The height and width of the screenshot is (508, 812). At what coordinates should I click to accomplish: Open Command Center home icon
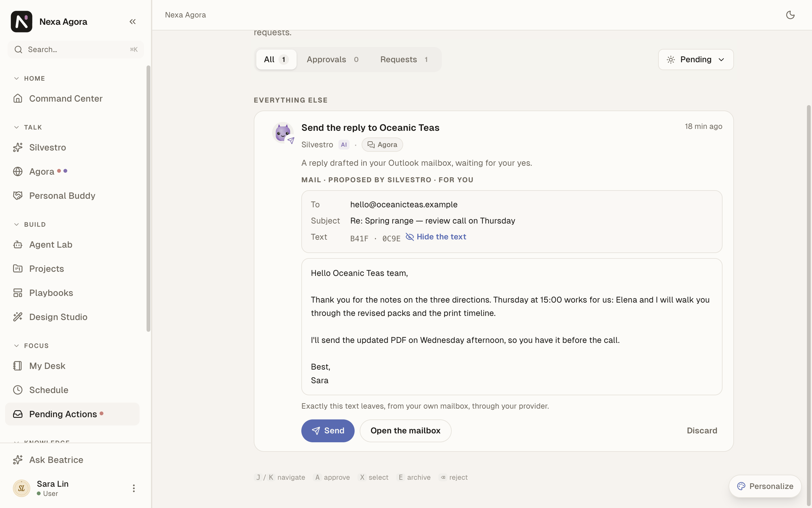pyautogui.click(x=18, y=98)
